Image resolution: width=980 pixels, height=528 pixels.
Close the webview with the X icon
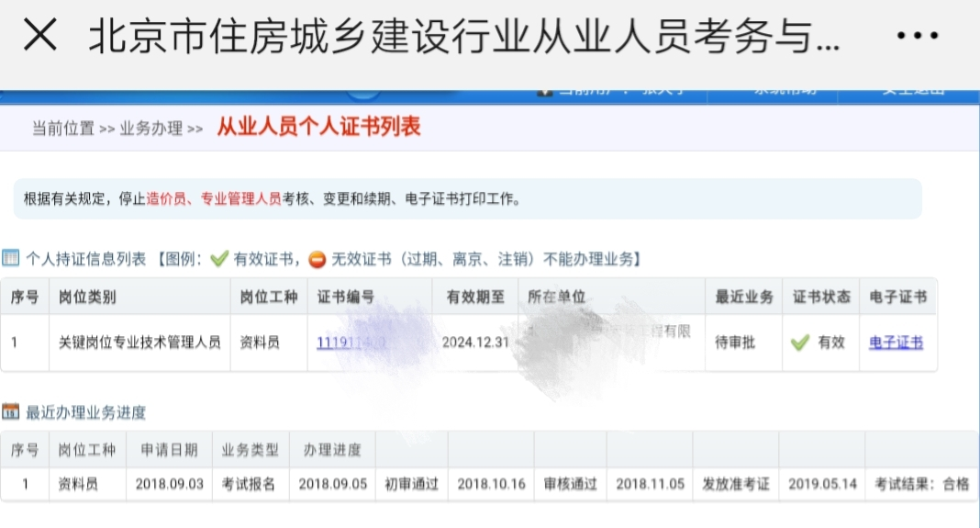pos(40,37)
